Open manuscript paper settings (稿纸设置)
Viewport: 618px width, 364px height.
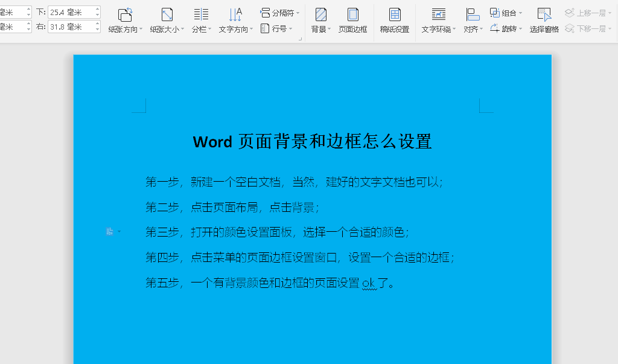395,21
